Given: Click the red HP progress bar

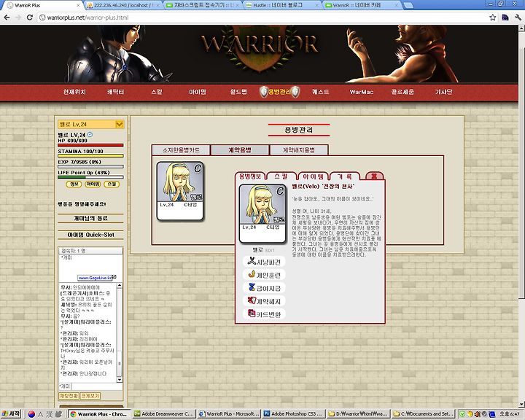Looking at the screenshot, I should (90, 145).
